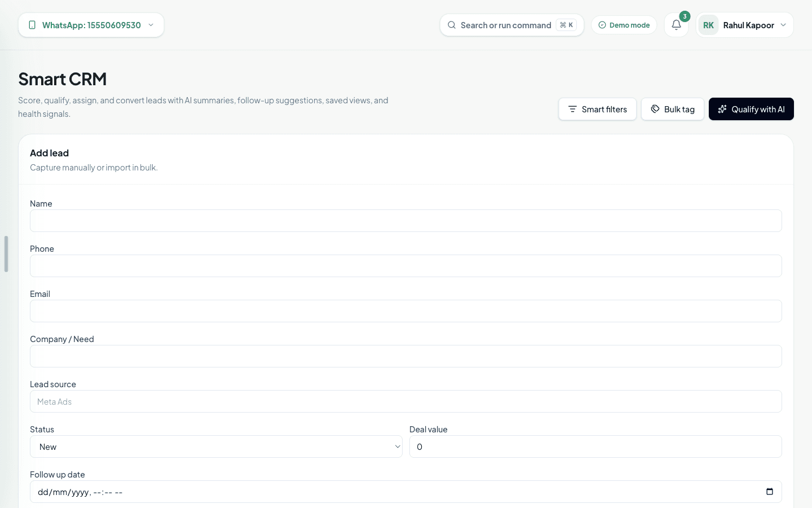Click the search magnifier icon
This screenshot has width=812, height=508.
[x=452, y=25]
